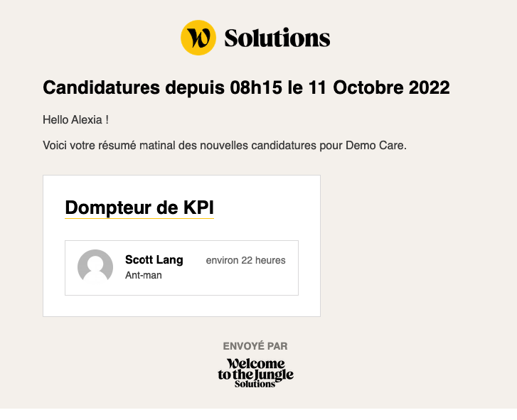Click the white strip below the email
The height and width of the screenshot is (420, 517).
(258, 414)
